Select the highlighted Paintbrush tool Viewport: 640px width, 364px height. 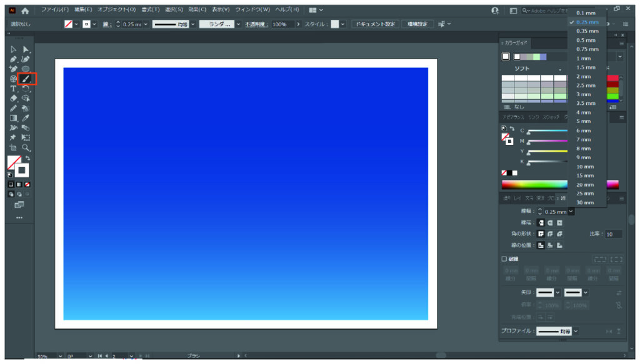point(26,79)
